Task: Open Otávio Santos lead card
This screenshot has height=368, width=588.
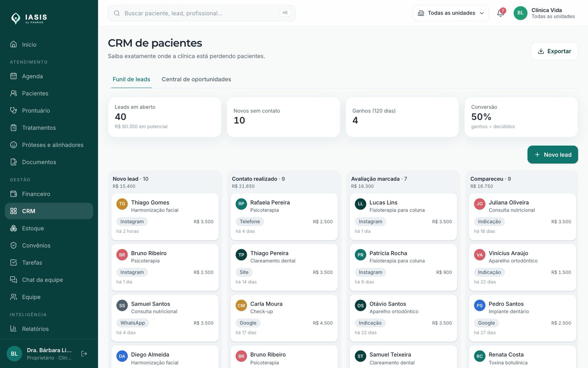Action: (403, 318)
